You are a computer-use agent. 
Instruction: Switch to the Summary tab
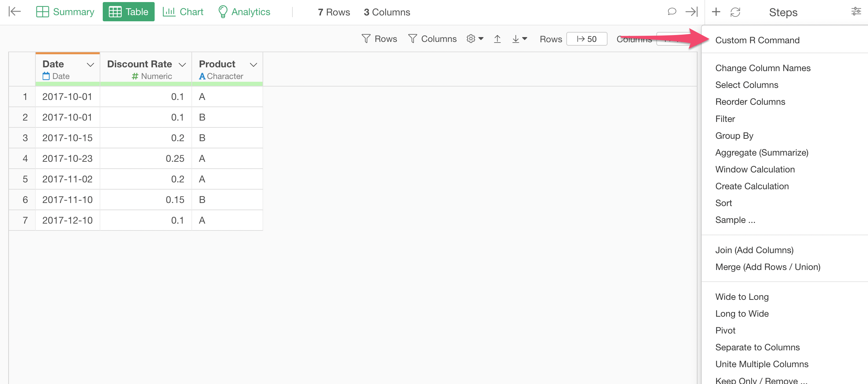(x=65, y=11)
